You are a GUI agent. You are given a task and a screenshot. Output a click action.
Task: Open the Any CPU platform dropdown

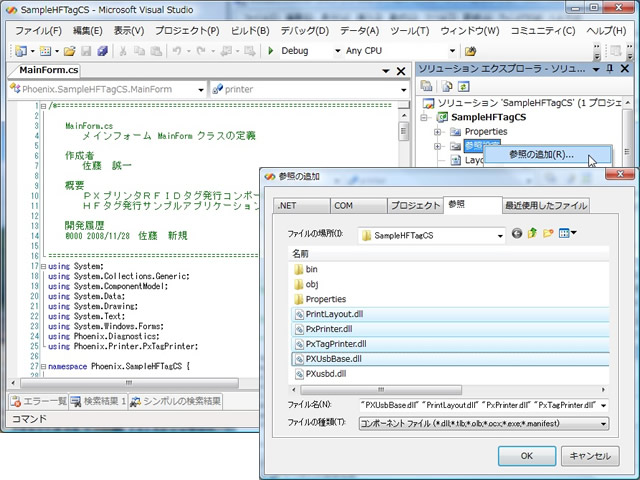pyautogui.click(x=452, y=51)
